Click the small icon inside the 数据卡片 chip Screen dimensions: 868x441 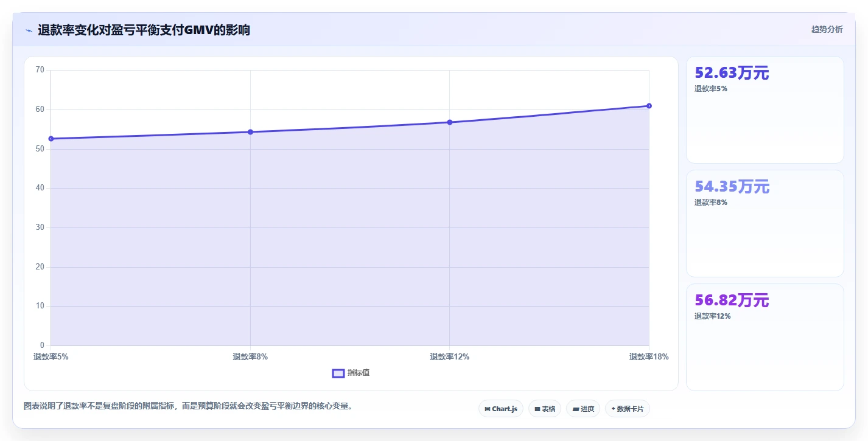coord(614,409)
